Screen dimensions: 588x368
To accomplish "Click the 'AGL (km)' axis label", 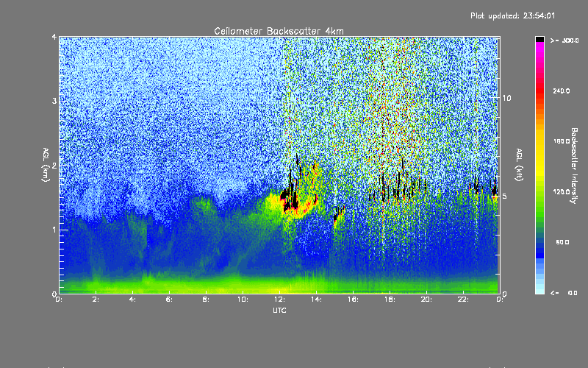I will (46, 165).
